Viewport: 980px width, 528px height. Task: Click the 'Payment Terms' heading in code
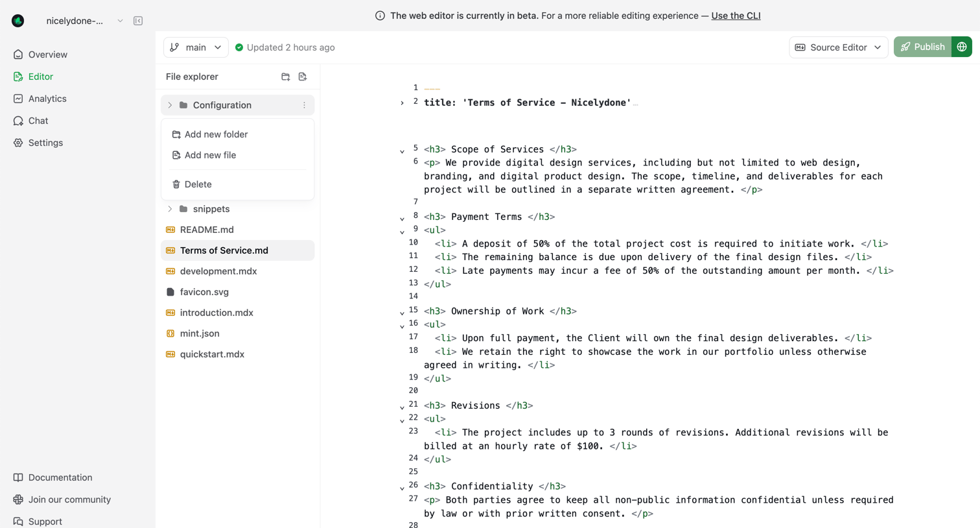pyautogui.click(x=487, y=217)
